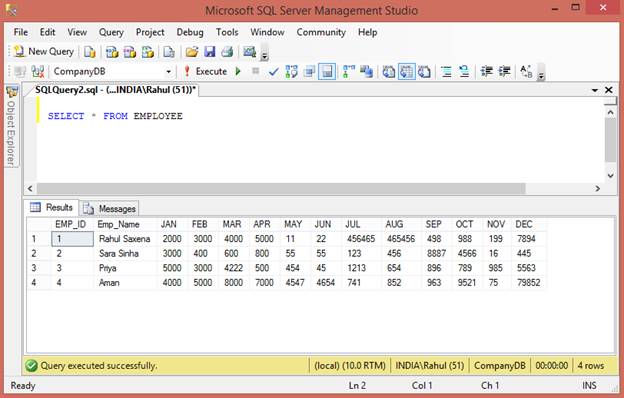Click the Open File folder icon
624x398 pixels.
(192, 52)
